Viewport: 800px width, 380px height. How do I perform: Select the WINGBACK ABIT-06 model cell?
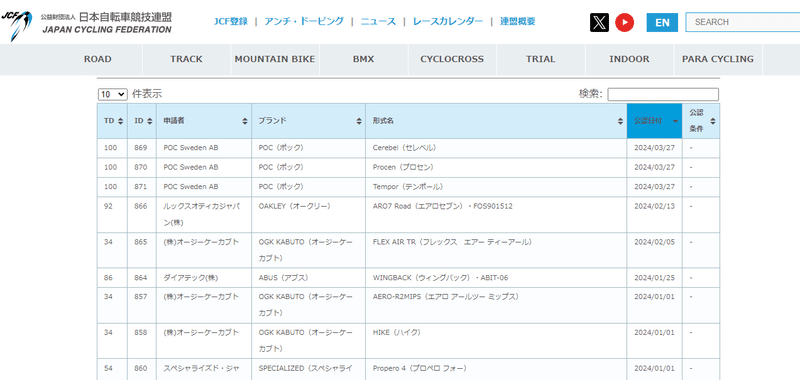pos(496,278)
